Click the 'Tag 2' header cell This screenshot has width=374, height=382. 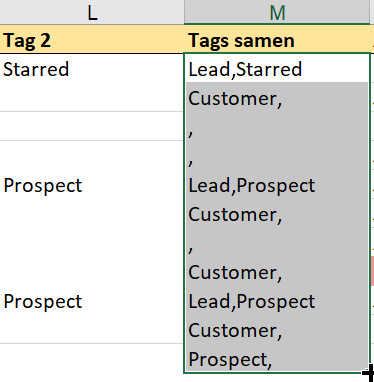pos(92,40)
